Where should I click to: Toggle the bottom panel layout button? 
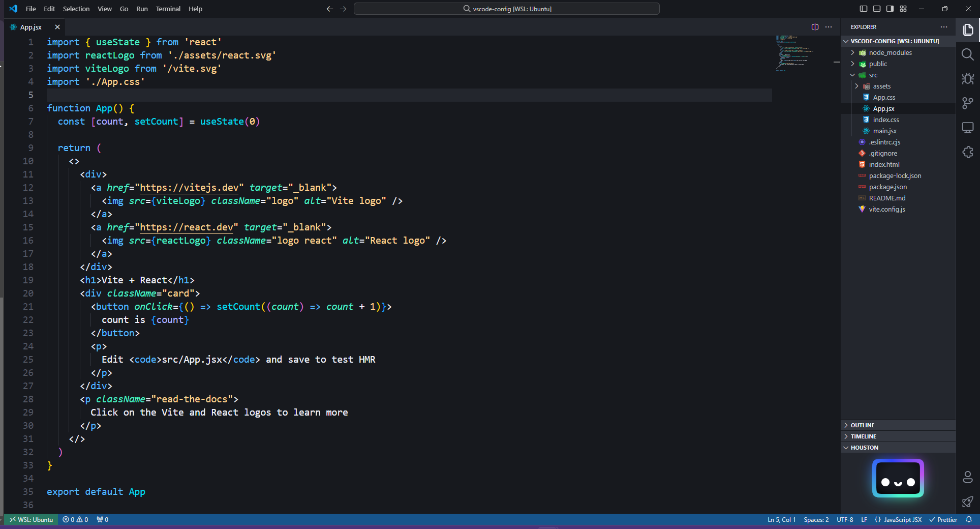[x=876, y=9]
